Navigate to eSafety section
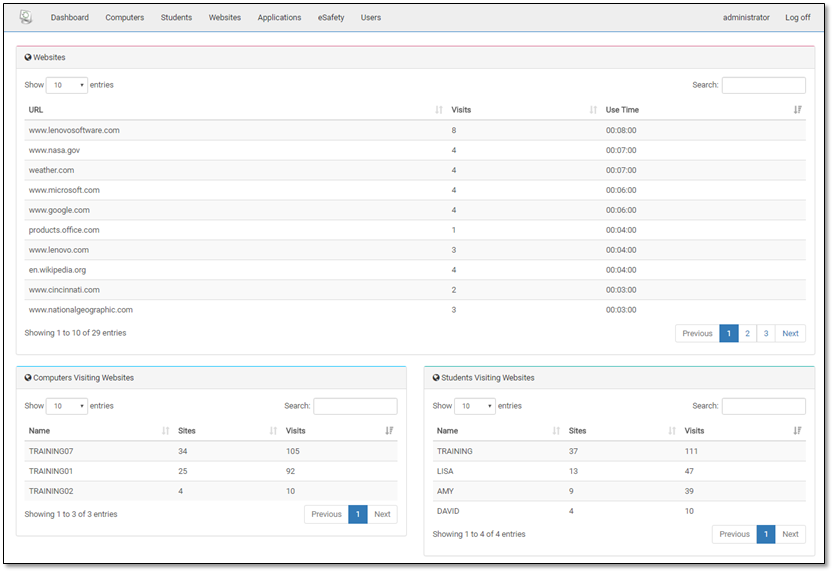Viewport: 834px width, 573px height. click(331, 18)
